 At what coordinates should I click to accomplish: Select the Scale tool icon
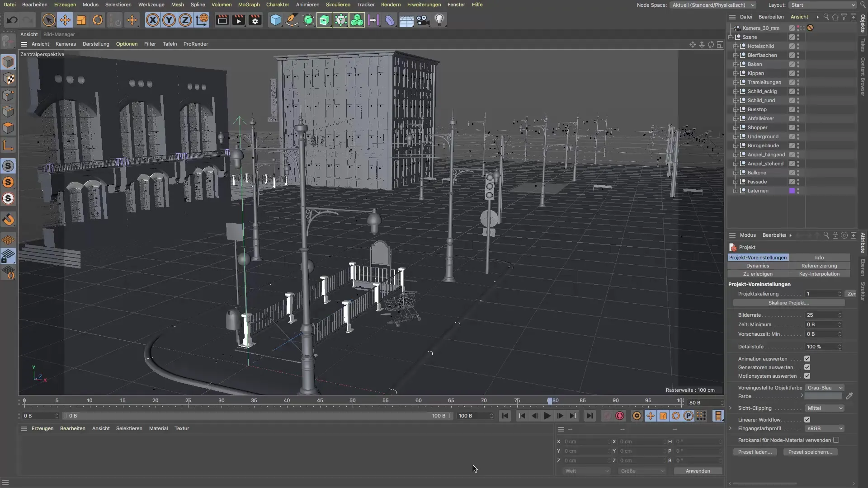[81, 20]
